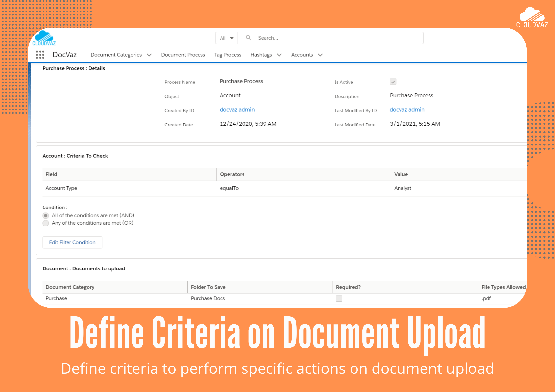Click the search magnifying glass icon
This screenshot has width=555, height=392.
tap(248, 38)
